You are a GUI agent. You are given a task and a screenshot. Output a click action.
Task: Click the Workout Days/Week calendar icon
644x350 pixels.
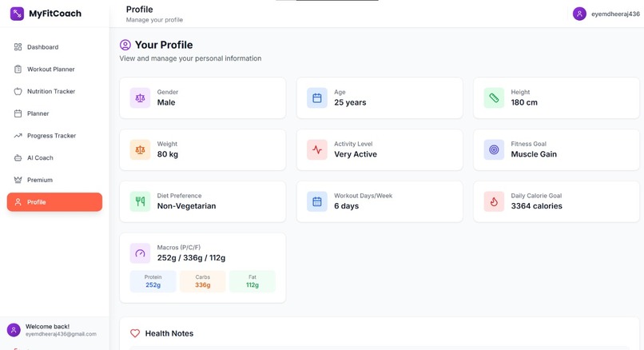tap(317, 201)
